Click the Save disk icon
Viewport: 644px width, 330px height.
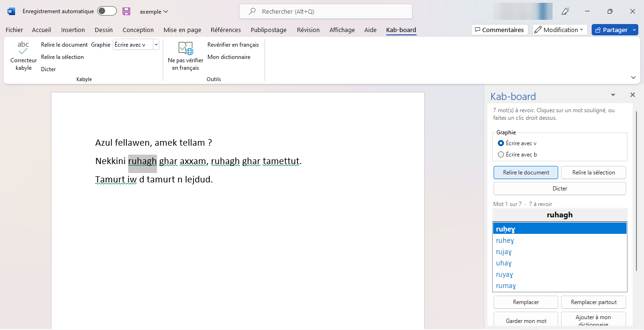tap(126, 11)
